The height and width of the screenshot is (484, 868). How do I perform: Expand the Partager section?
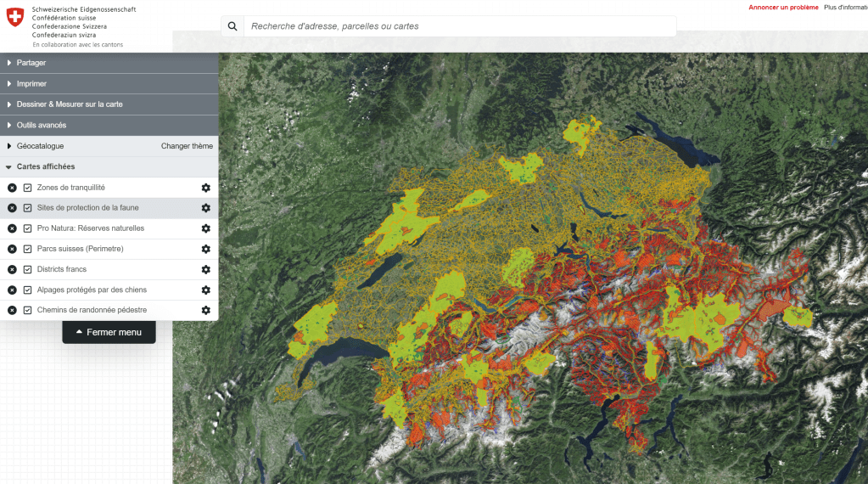(x=31, y=63)
